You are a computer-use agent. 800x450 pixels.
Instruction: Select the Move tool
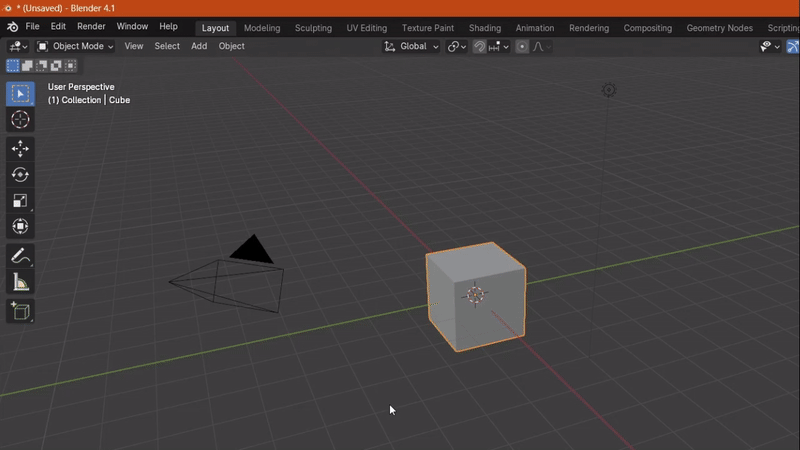[x=20, y=148]
